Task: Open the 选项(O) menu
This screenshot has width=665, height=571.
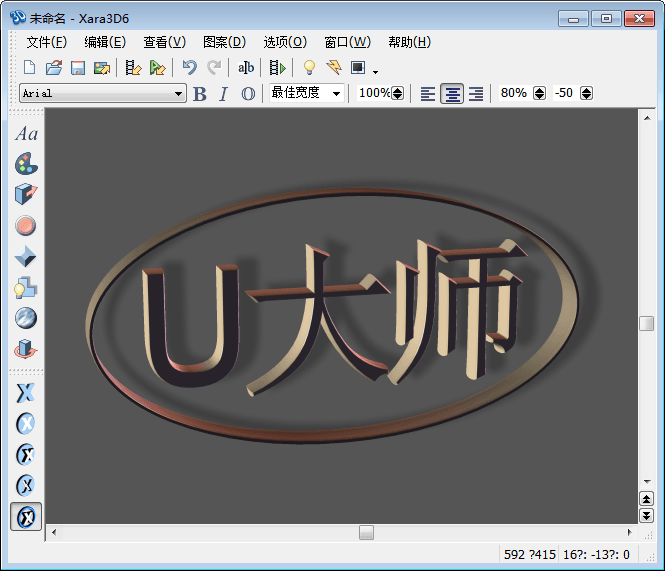Action: (285, 42)
